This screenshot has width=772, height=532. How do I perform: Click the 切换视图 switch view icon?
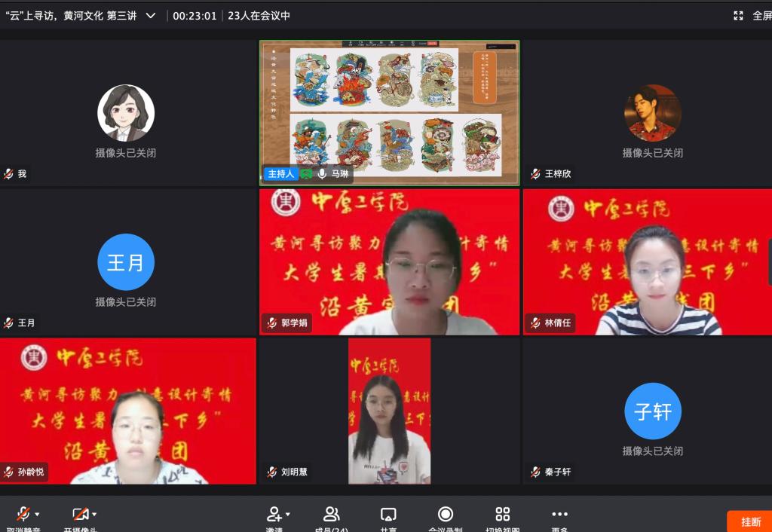(503, 514)
